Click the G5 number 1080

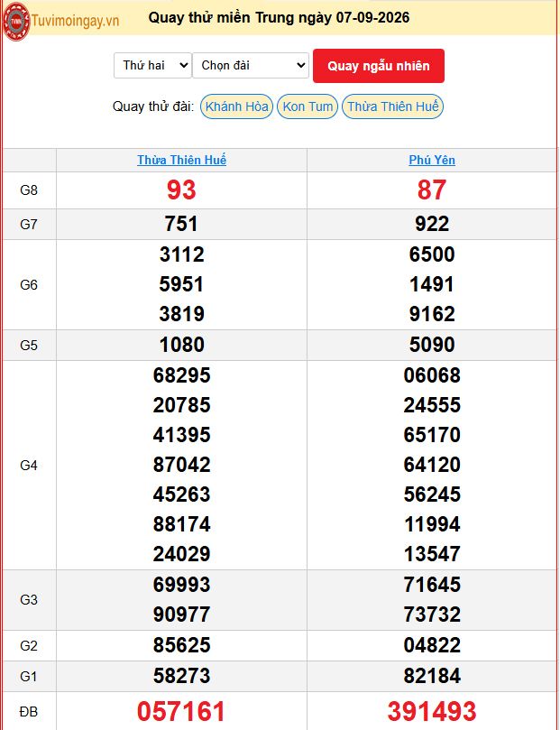tap(182, 345)
